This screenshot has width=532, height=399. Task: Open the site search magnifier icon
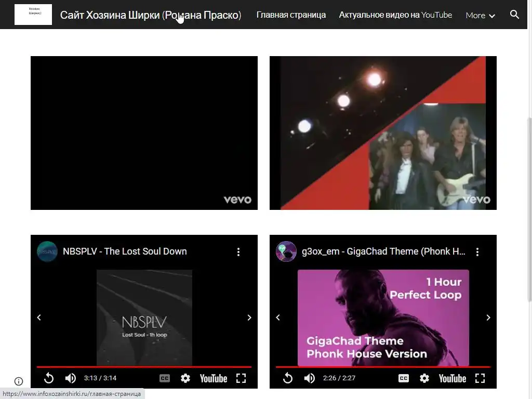click(x=514, y=15)
